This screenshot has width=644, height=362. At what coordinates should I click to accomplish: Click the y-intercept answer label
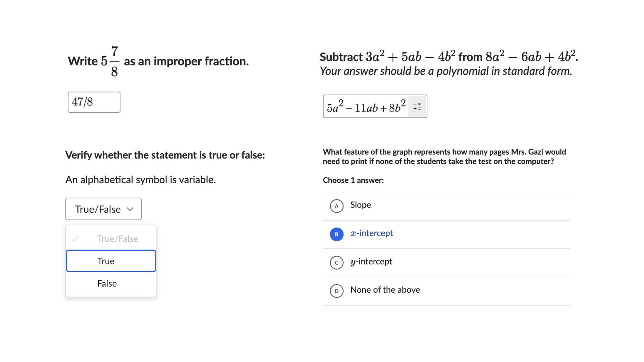371,261
